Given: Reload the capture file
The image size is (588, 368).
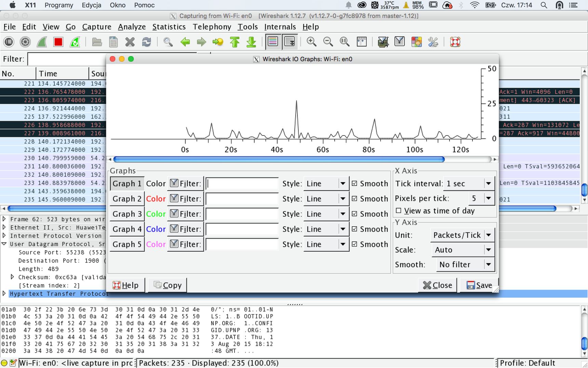Looking at the screenshot, I should (146, 42).
